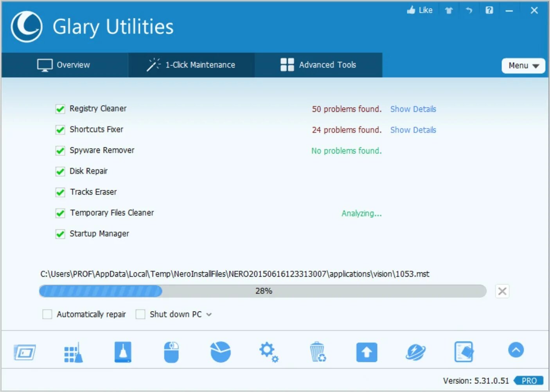Minimize the Glary Utilities window
Viewport: 550px width, 392px height.
click(x=509, y=11)
